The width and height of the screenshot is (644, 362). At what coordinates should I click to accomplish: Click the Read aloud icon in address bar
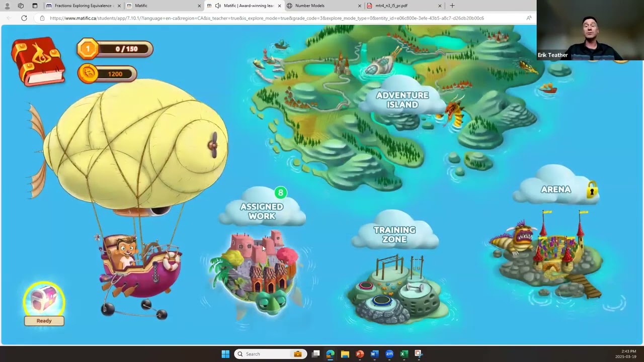coord(529,18)
